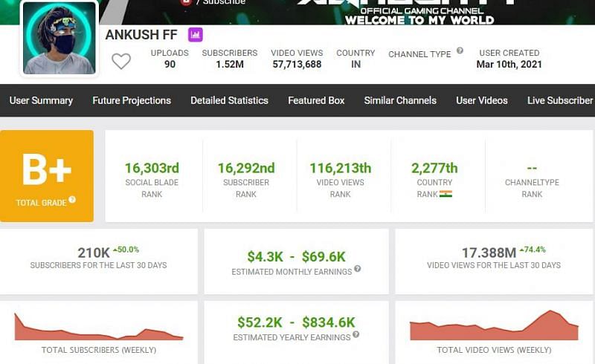Open the User Summary tab
The height and width of the screenshot is (364, 595).
click(x=41, y=100)
